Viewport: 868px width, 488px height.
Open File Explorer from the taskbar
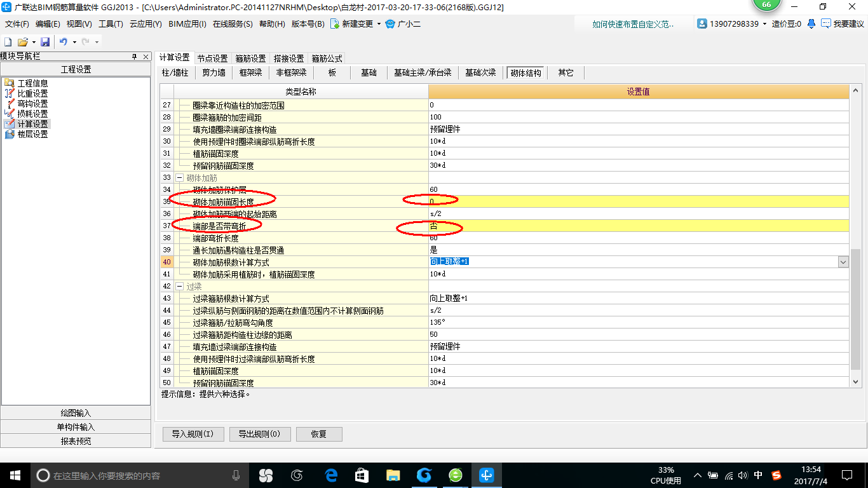click(393, 475)
